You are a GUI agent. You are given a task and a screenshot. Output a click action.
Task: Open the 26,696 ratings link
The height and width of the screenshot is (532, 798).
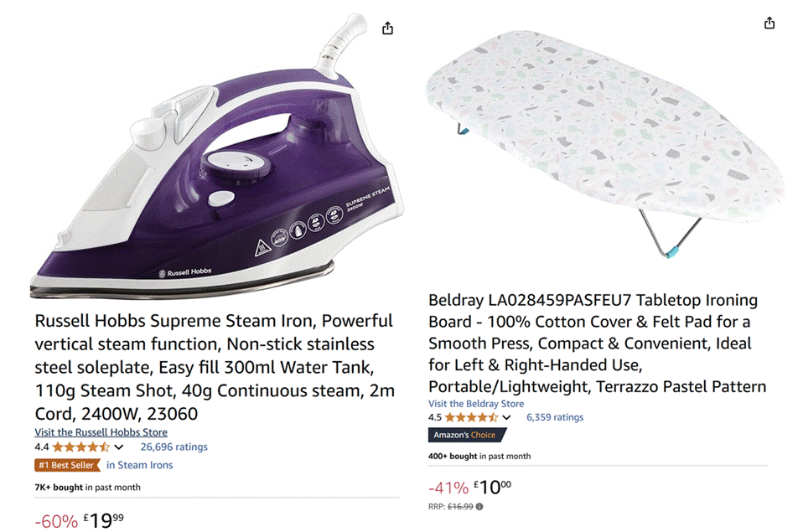point(174,447)
